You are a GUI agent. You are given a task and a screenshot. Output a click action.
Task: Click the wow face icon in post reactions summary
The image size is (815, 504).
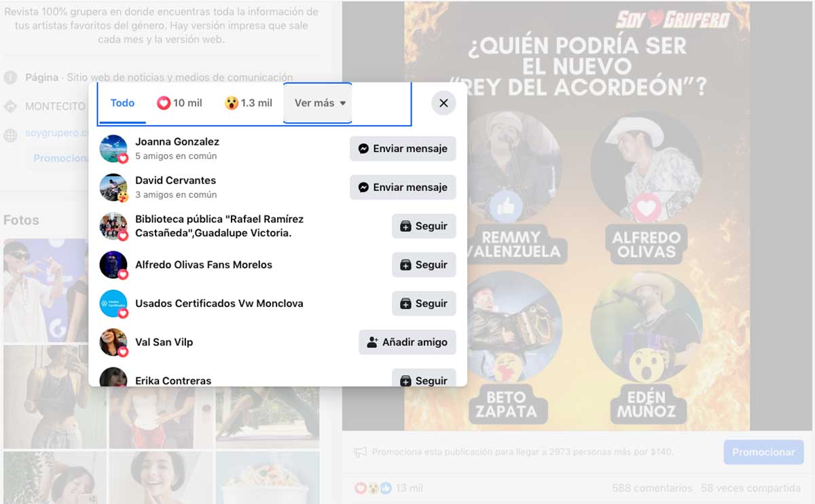coord(373,488)
